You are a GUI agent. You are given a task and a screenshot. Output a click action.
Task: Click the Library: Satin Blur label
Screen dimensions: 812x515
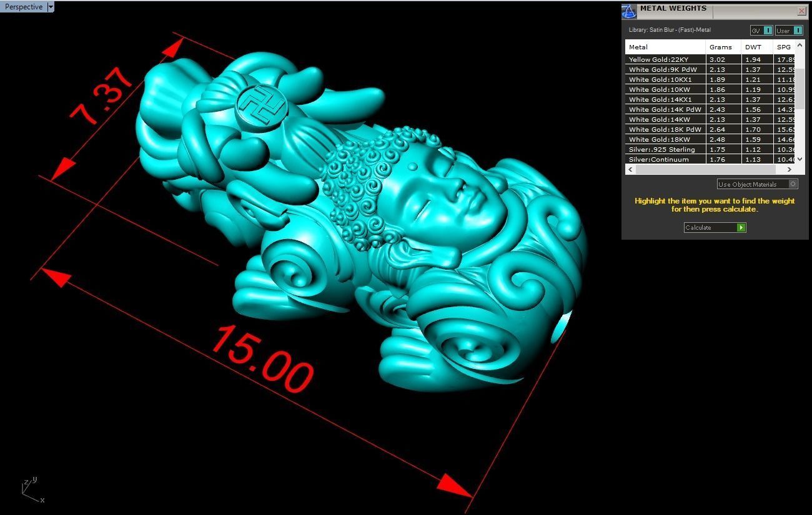pyautogui.click(x=670, y=30)
